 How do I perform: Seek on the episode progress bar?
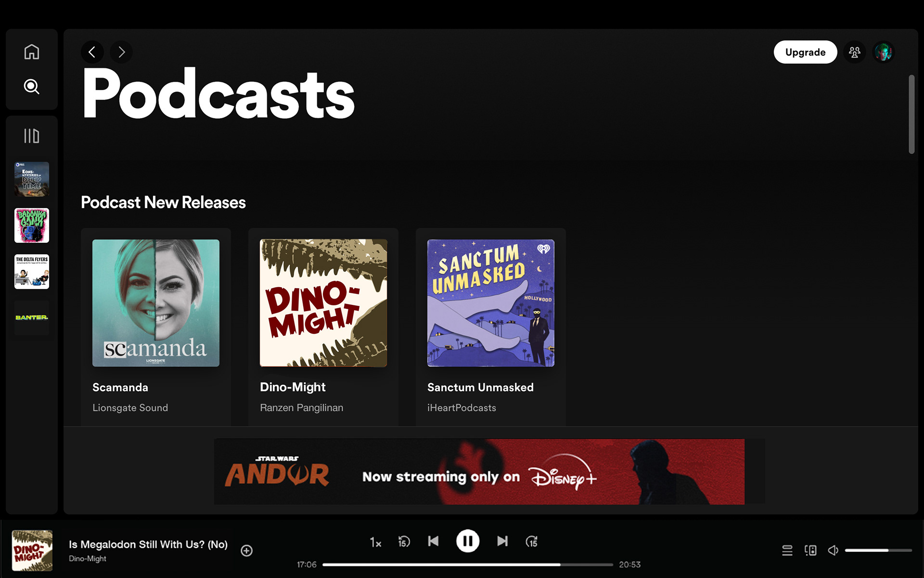pos(468,565)
